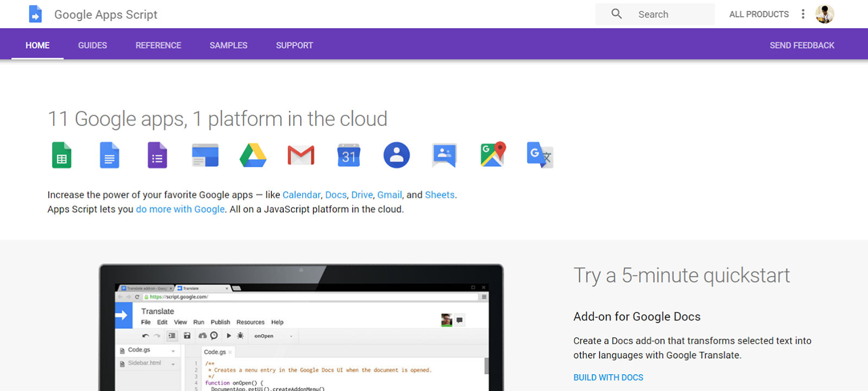Click the deploy cloud icon in laptop screenshot
The width and height of the screenshot is (868, 391).
(202, 336)
